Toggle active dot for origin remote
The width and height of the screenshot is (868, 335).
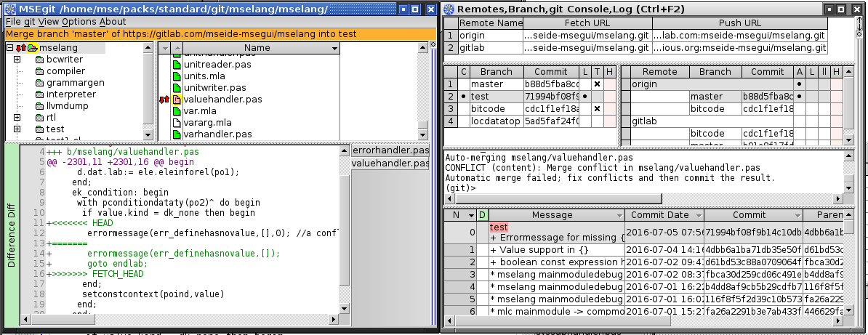[799, 84]
